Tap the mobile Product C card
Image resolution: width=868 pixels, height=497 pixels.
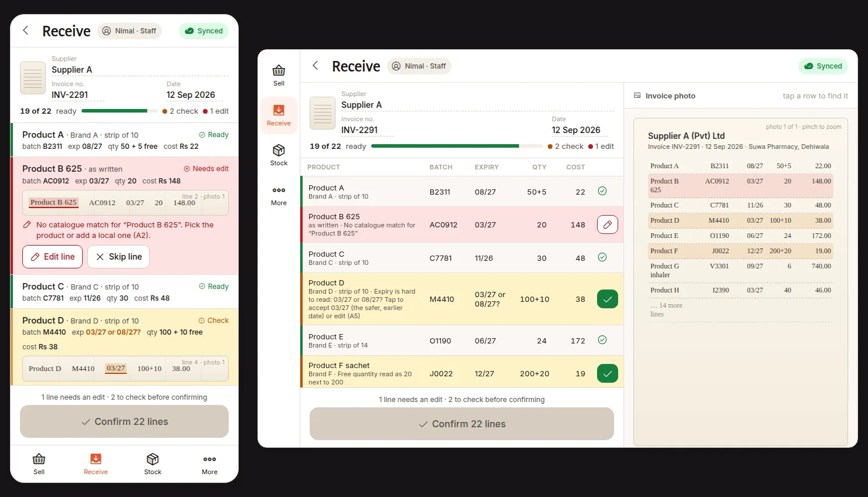tap(124, 292)
